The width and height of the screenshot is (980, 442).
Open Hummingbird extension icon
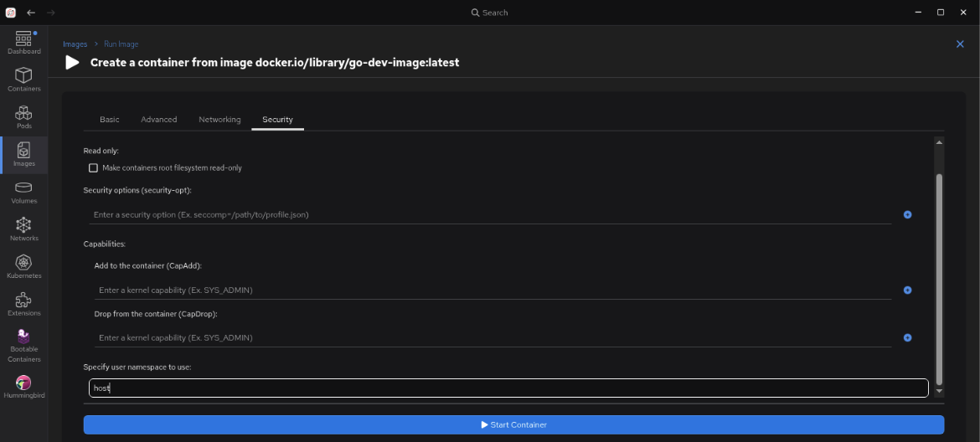[x=23, y=387]
